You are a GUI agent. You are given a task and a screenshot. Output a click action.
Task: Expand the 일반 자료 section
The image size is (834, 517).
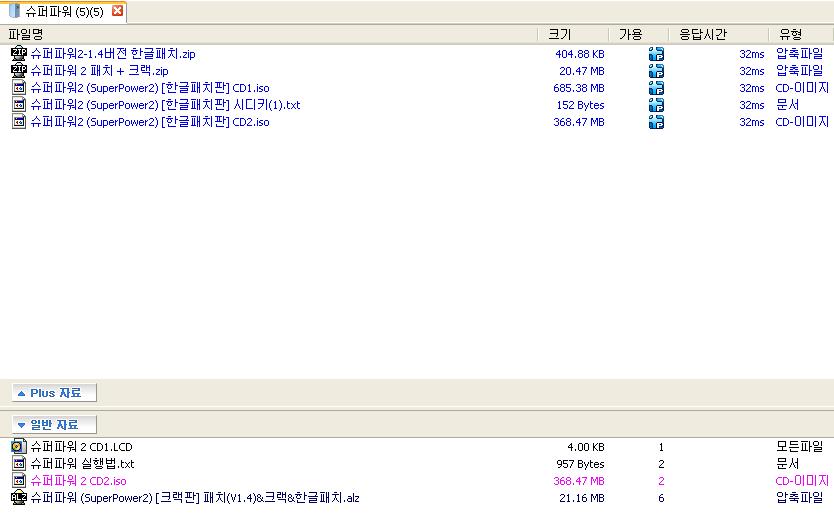(54, 424)
